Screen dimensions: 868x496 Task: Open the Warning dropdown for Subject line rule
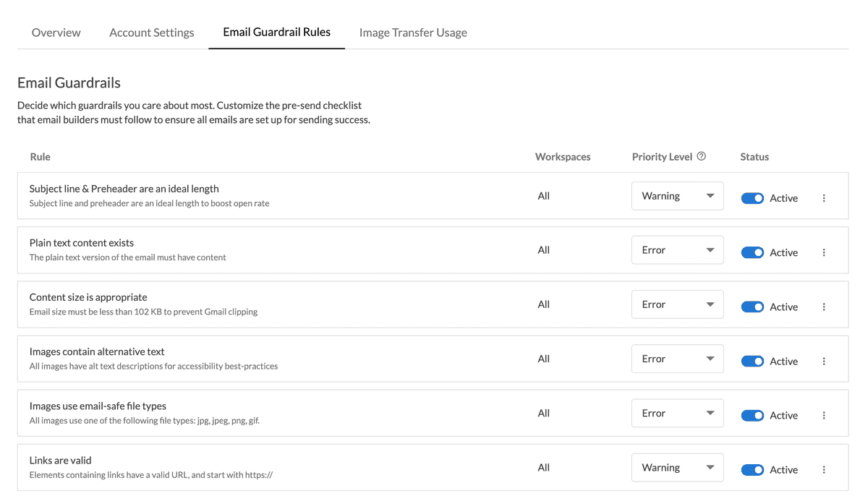pos(677,196)
